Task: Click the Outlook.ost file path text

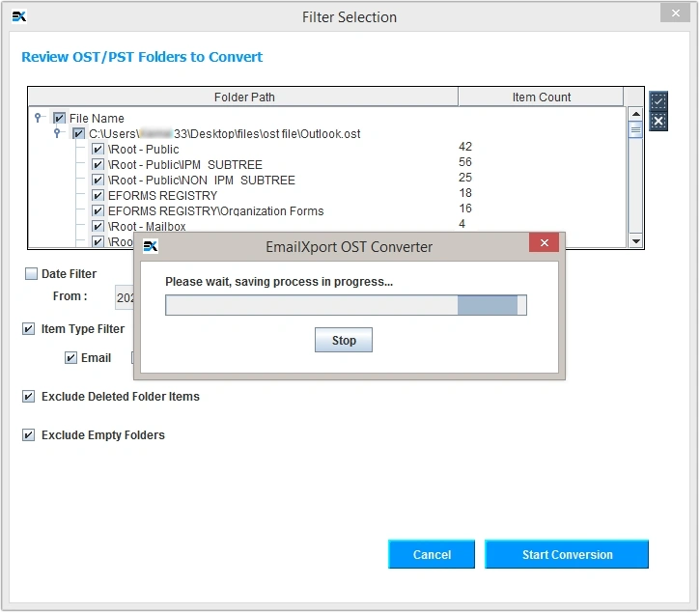Action: 225,133
